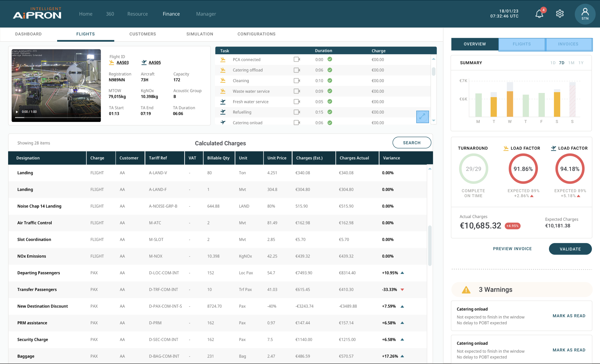Viewport: 600px width, 364px height.
Task: Open camera icon for Refuelling task
Action: point(297,112)
